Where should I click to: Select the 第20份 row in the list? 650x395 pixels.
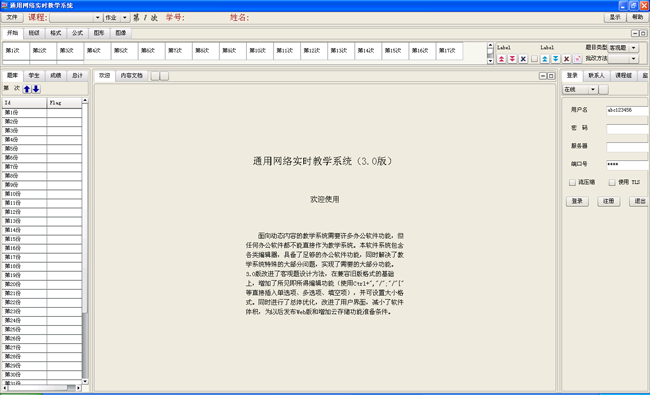(x=42, y=284)
